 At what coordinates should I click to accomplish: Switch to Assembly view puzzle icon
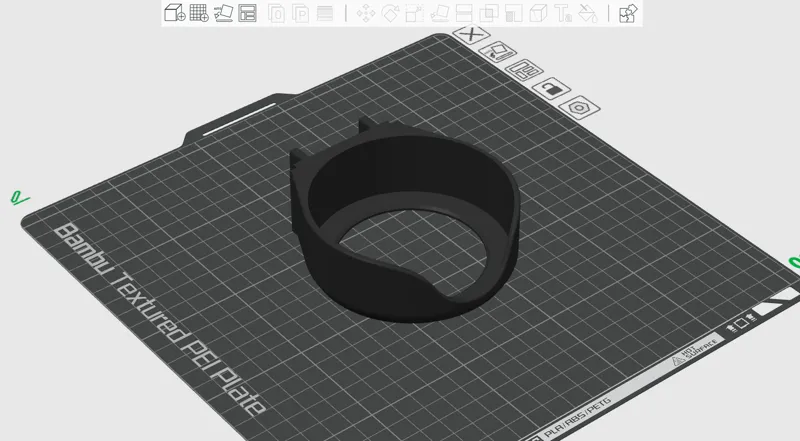(628, 13)
